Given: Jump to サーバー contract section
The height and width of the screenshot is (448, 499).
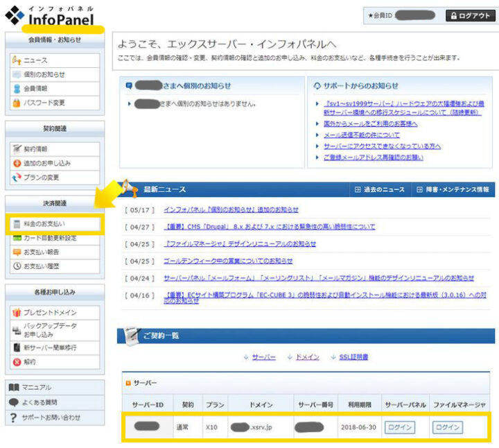Looking at the screenshot, I should click(264, 357).
